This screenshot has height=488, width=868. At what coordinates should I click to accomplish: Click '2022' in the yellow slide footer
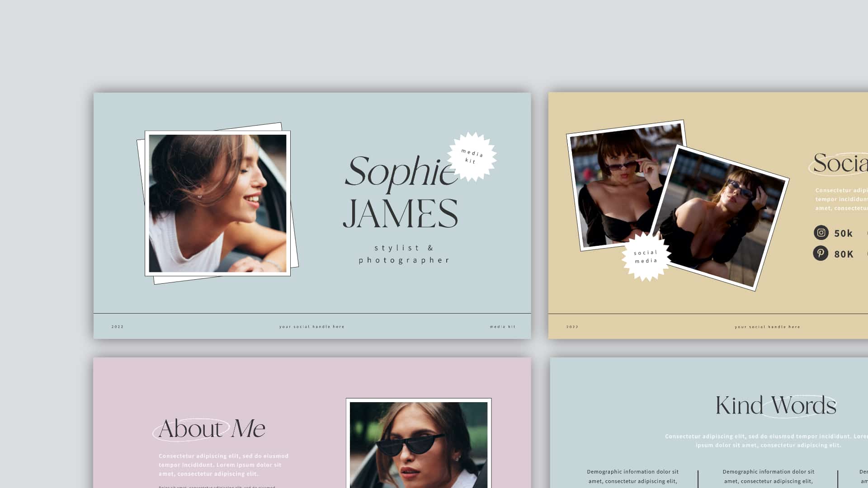572,327
